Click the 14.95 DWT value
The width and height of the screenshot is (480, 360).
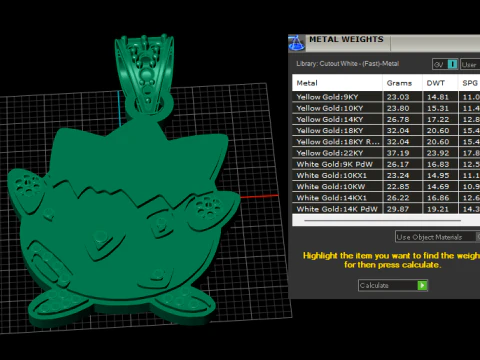coord(438,175)
